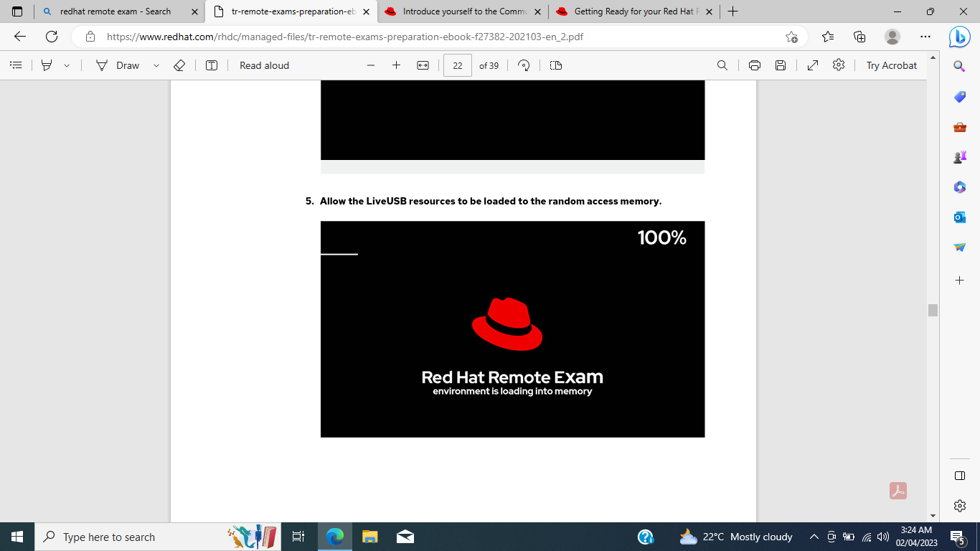
Task: Toggle Read aloud for the document
Action: point(264,65)
